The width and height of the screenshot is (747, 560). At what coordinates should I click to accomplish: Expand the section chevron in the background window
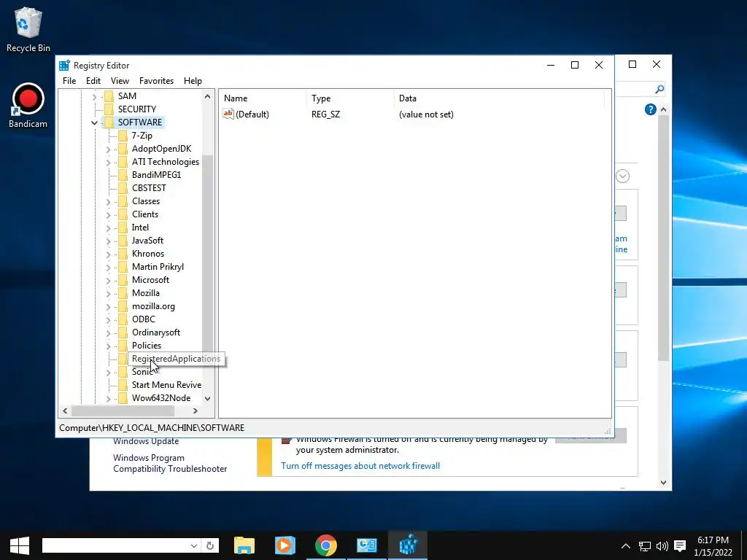coord(622,176)
